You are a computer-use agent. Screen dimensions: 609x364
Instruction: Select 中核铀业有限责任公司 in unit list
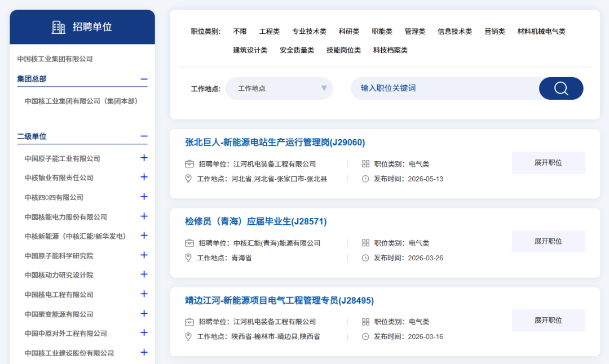59,177
